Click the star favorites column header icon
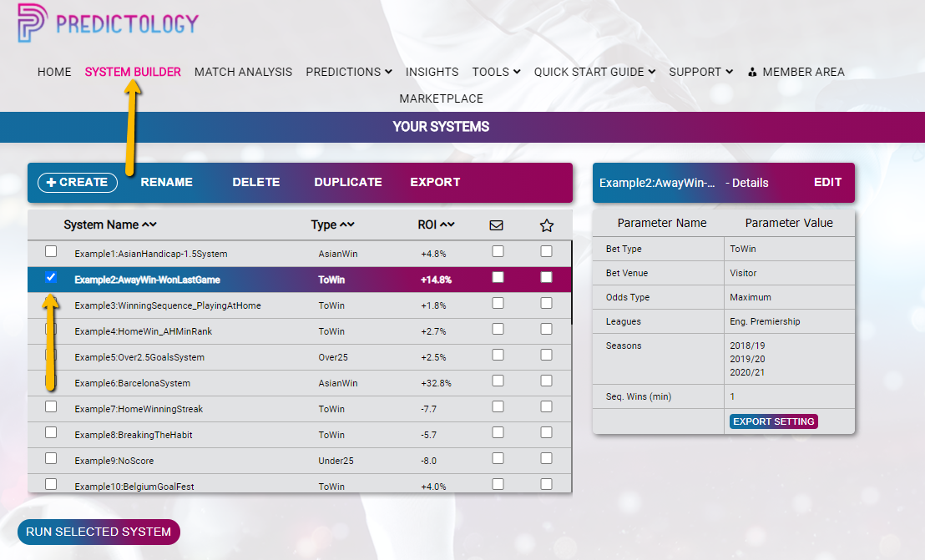Viewport: 925px width, 560px height. (x=546, y=225)
